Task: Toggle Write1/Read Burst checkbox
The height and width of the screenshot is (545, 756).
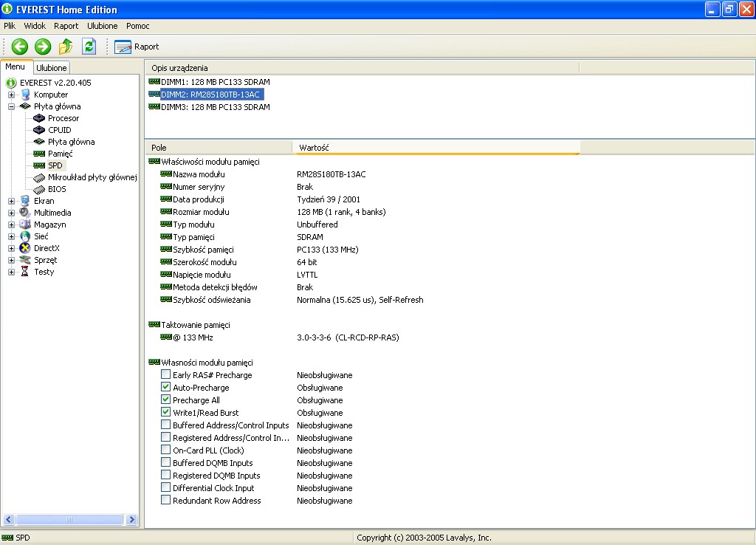Action: coord(165,412)
